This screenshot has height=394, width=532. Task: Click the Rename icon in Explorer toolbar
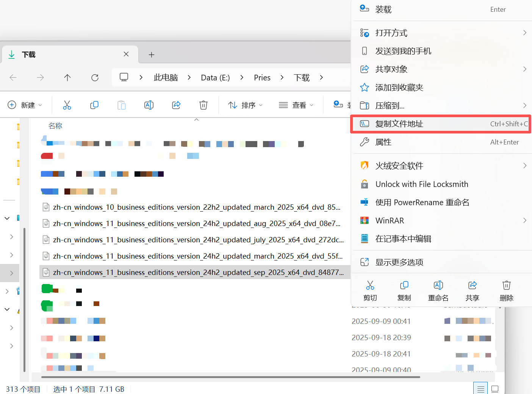[x=149, y=105]
